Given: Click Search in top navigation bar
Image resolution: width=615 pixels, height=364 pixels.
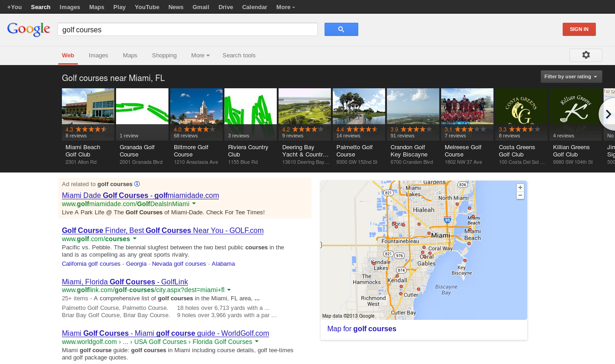Looking at the screenshot, I should pyautogui.click(x=41, y=7).
